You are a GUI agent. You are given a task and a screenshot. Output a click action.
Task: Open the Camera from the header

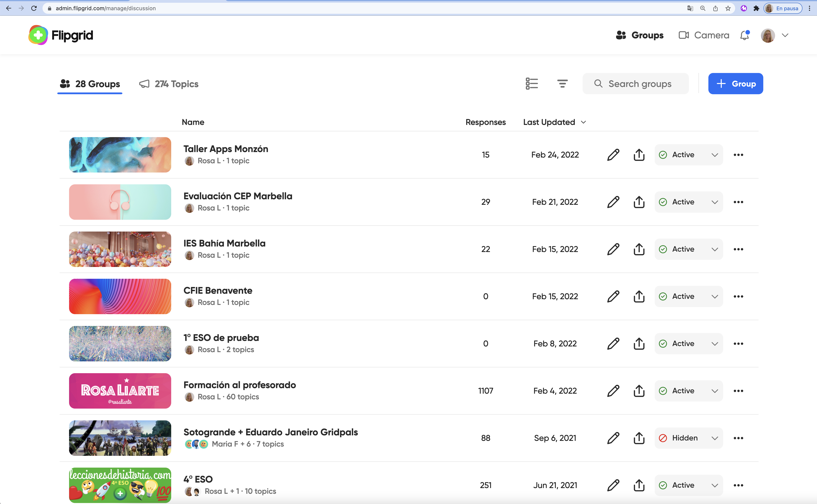(704, 35)
